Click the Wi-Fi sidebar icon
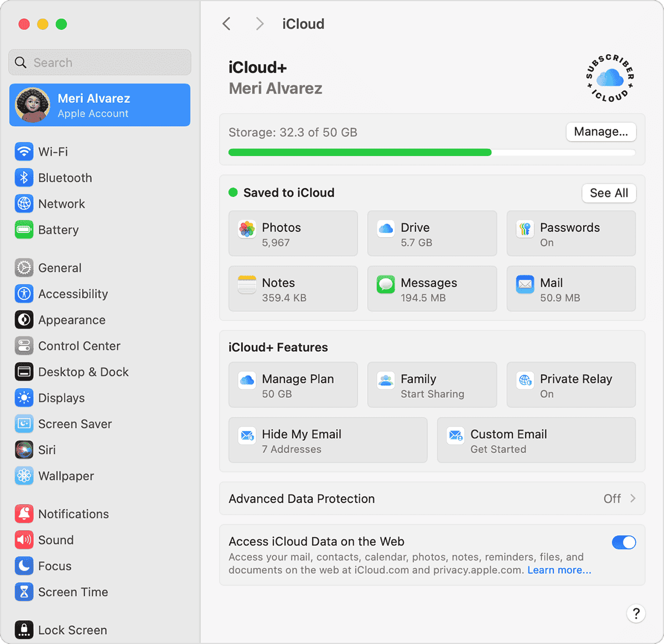 pyautogui.click(x=24, y=151)
